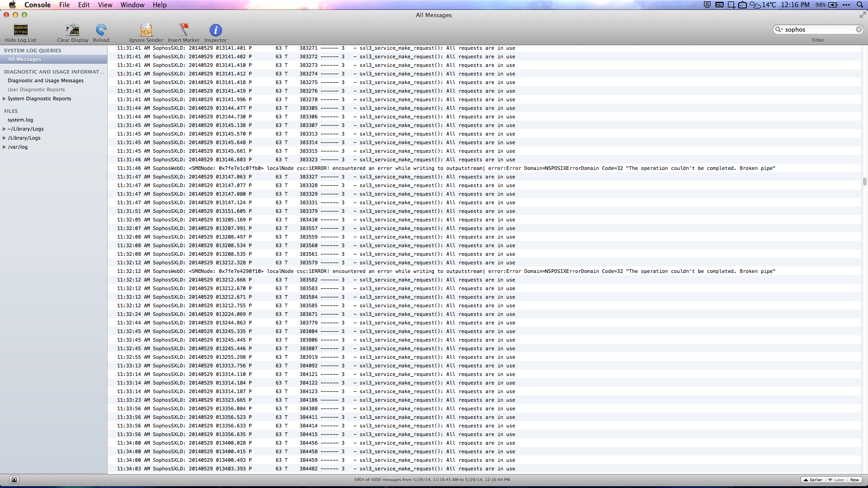Insert a marker using the flag icon
This screenshot has width=868, height=488.
pos(184,30)
